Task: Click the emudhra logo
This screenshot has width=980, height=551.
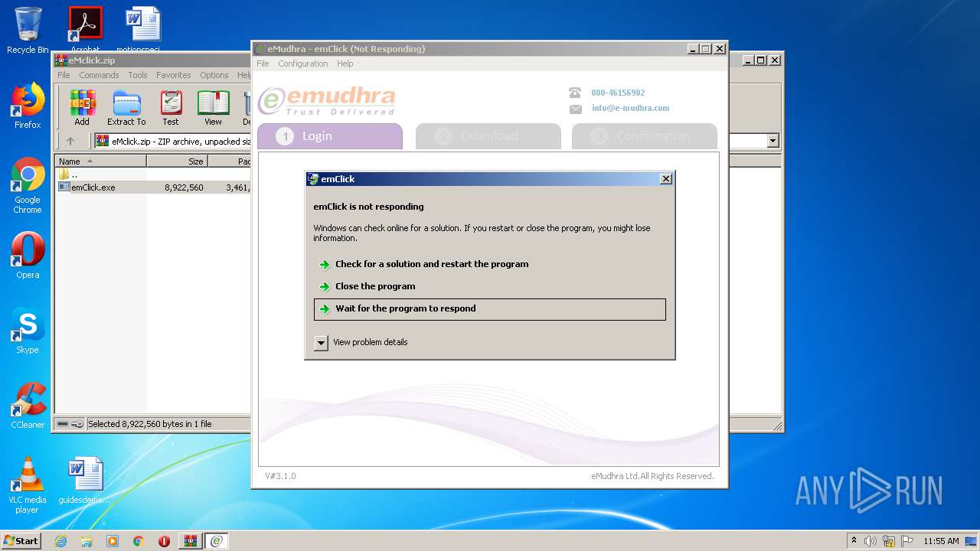Action: [327, 100]
